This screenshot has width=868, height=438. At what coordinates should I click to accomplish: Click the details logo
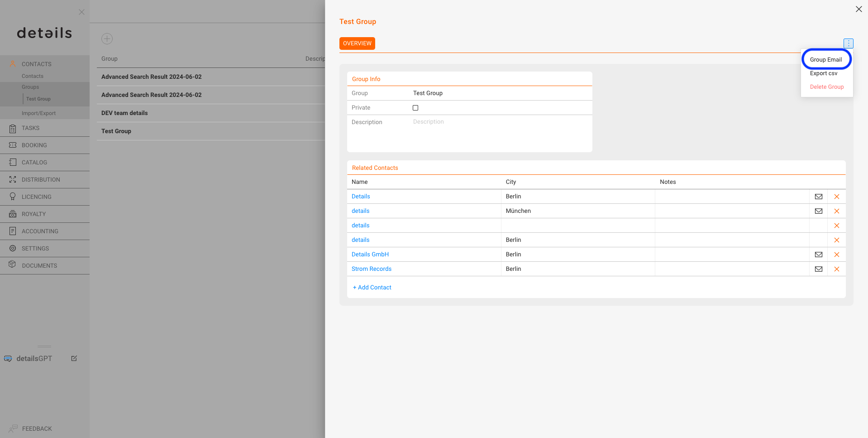44,33
